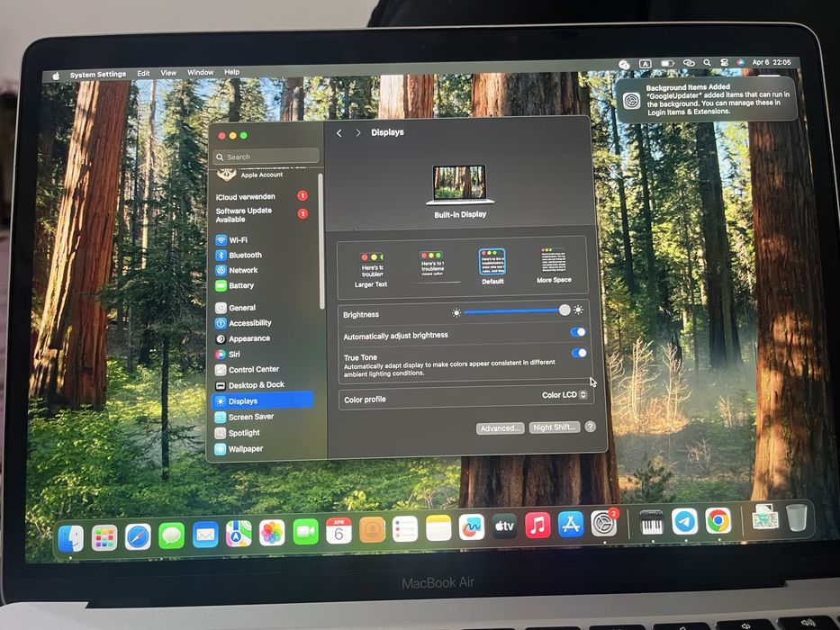Click the Brightness slider track

[x=513, y=310]
